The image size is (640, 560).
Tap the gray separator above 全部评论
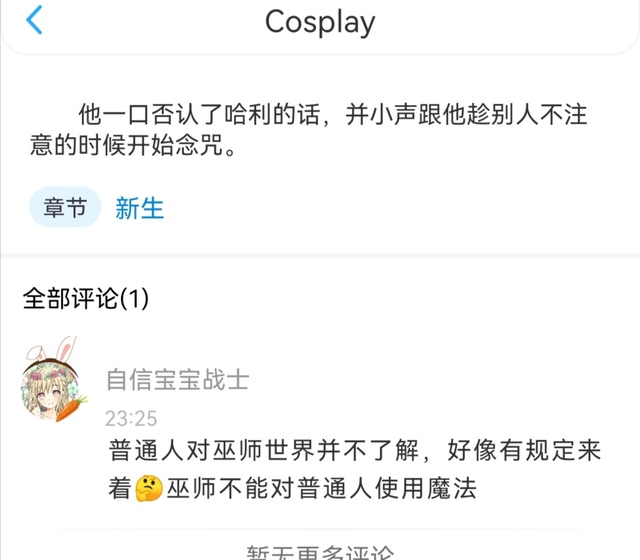(320, 256)
